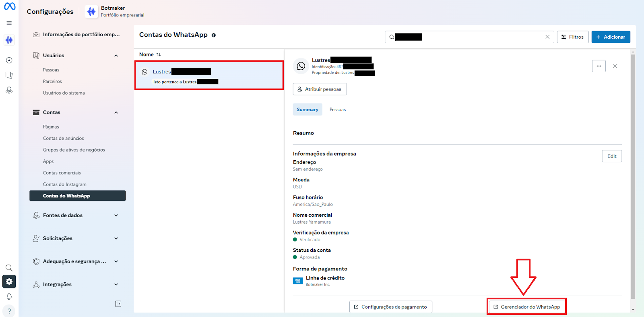Click the sort arrows next to Nome
The height and width of the screenshot is (317, 644).
tap(158, 54)
